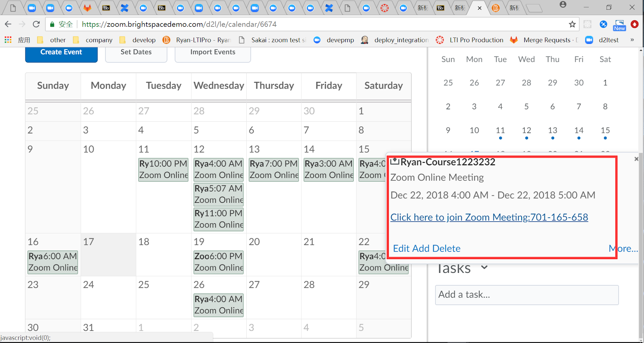644x343 pixels.
Task: Click Add in the event popup
Action: [x=421, y=248]
